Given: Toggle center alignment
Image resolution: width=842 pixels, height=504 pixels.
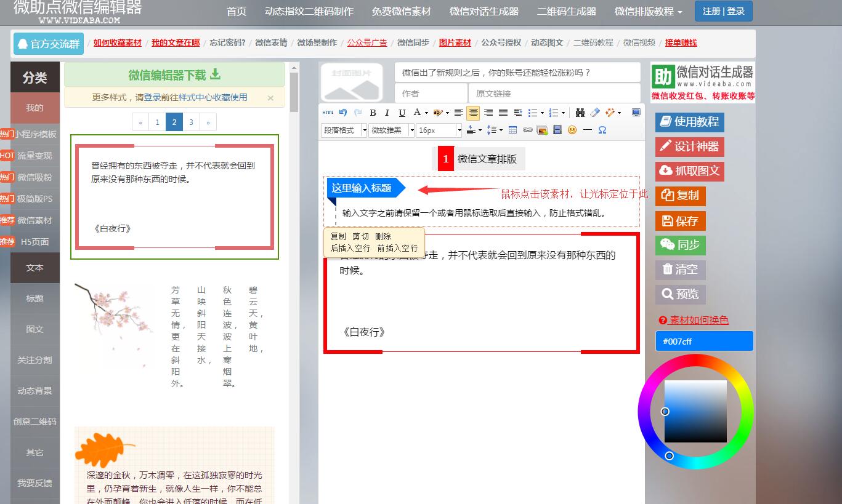Looking at the screenshot, I should pyautogui.click(x=473, y=113).
